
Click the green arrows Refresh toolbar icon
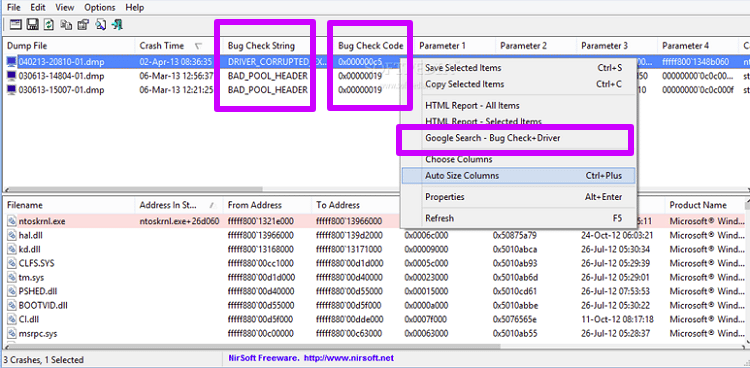pos(48,24)
